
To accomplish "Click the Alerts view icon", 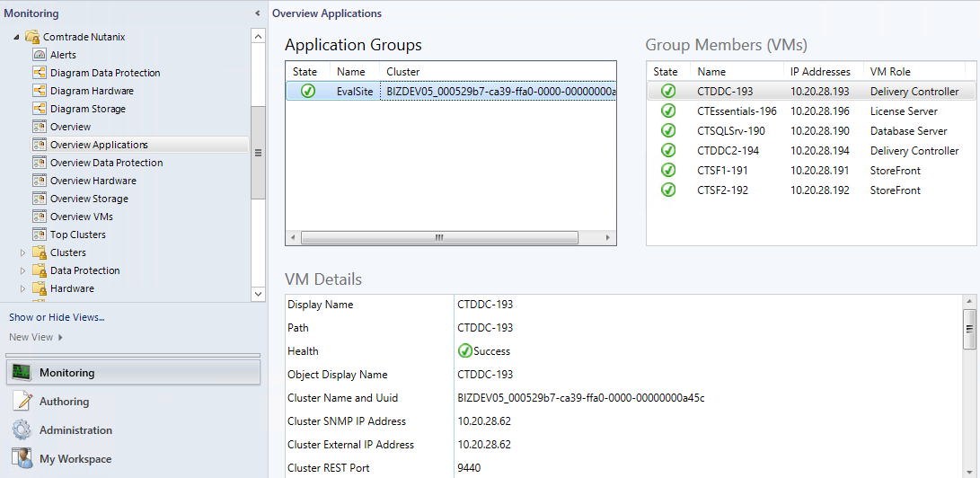I will (x=40, y=55).
